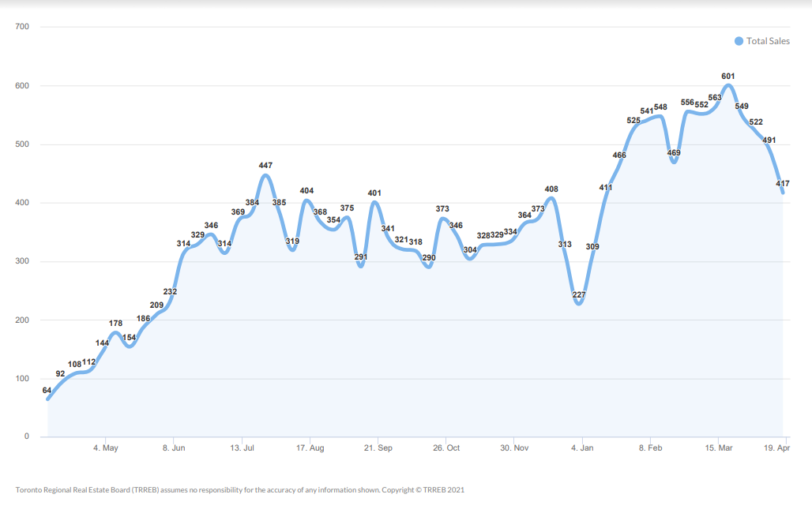
Task: Select the "13. Jul" x-axis label
Action: coord(242,447)
